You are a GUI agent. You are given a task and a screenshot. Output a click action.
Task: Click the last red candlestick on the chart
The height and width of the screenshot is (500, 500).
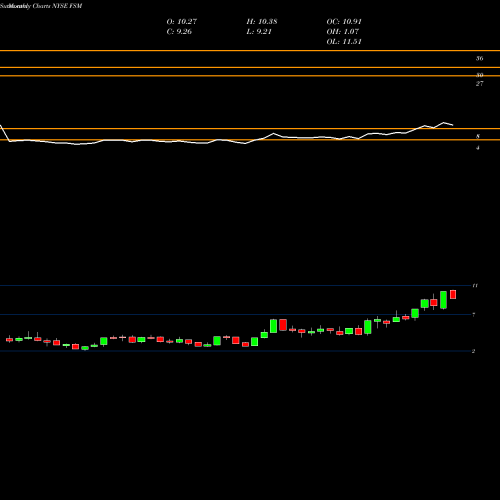tap(453, 294)
